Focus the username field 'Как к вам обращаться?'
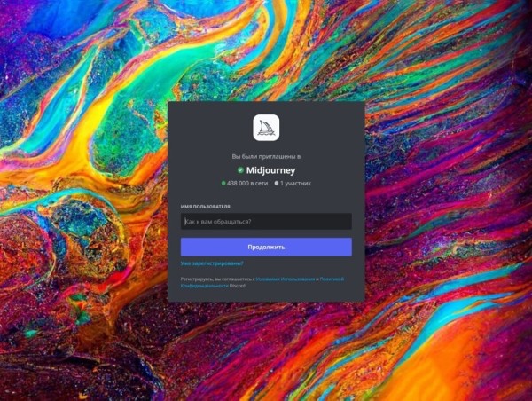 266,222
